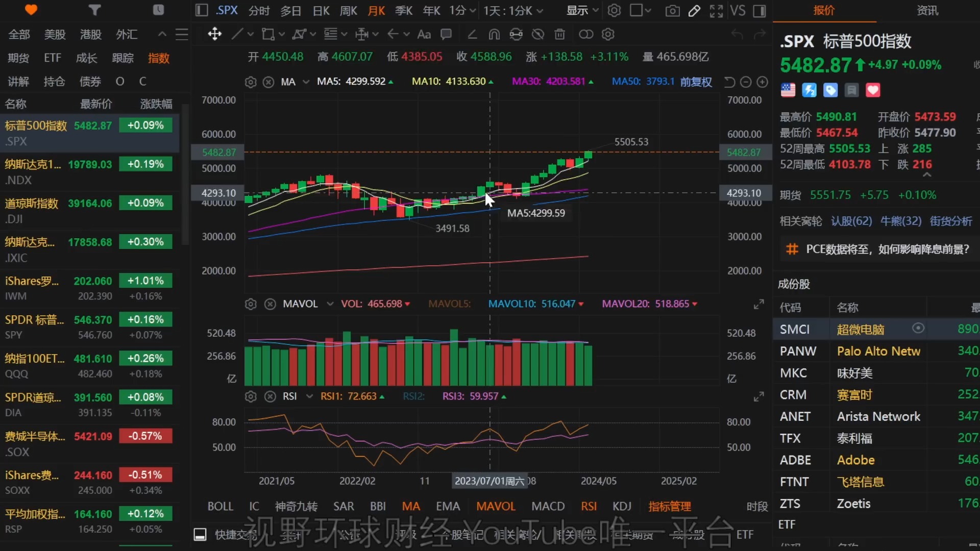Zoom out chart with minus circle
Screen dimensions: 980x551
point(746,82)
